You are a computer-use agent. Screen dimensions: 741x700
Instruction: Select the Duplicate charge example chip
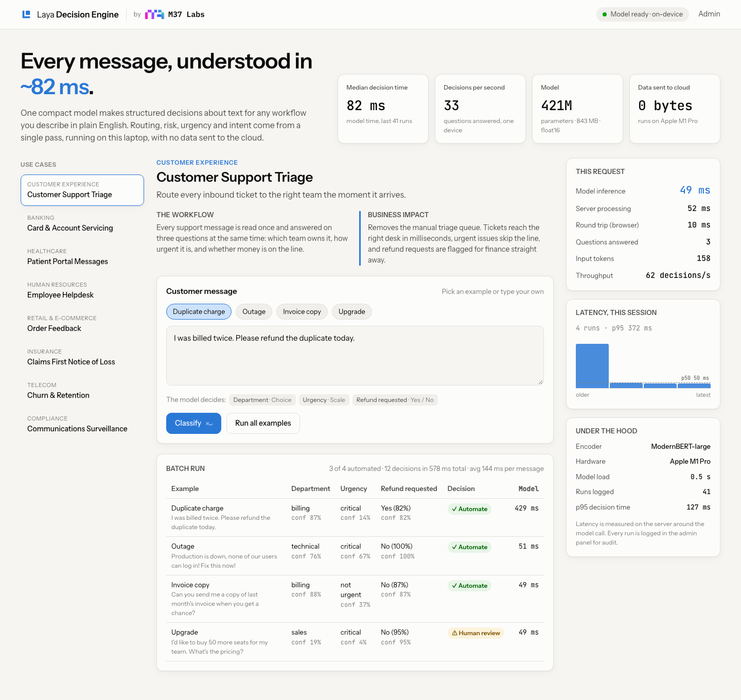(x=199, y=312)
